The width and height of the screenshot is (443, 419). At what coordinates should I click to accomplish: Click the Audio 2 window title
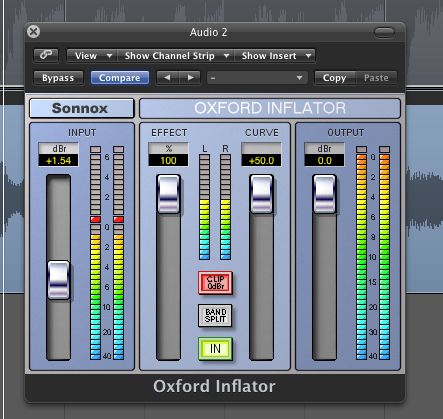209,32
